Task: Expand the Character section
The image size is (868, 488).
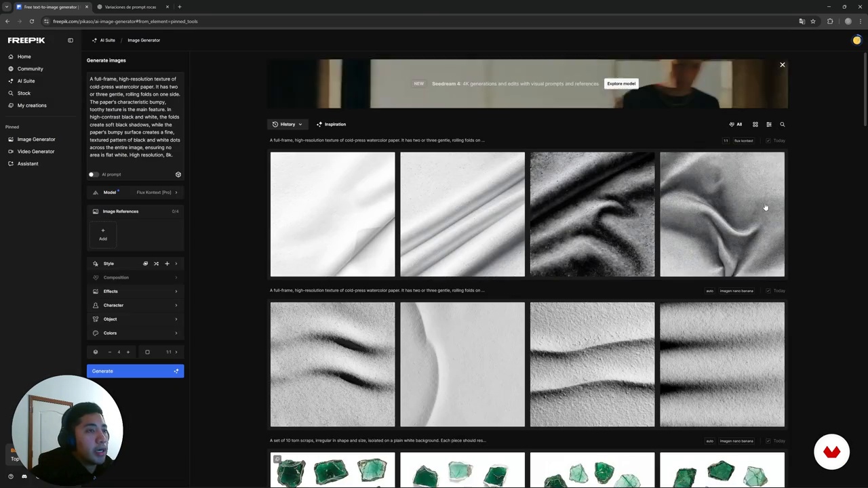Action: 135,305
